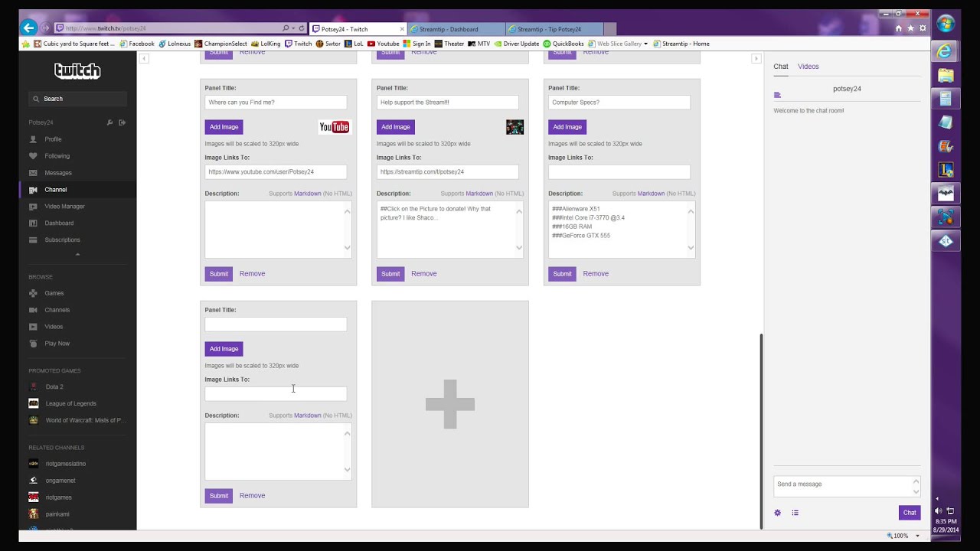Click the Markdown link in Computer Specs panel
The width and height of the screenshot is (980, 551).
point(651,194)
